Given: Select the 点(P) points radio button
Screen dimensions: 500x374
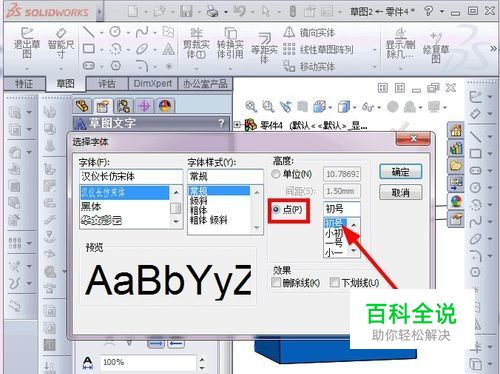Looking at the screenshot, I should (276, 210).
